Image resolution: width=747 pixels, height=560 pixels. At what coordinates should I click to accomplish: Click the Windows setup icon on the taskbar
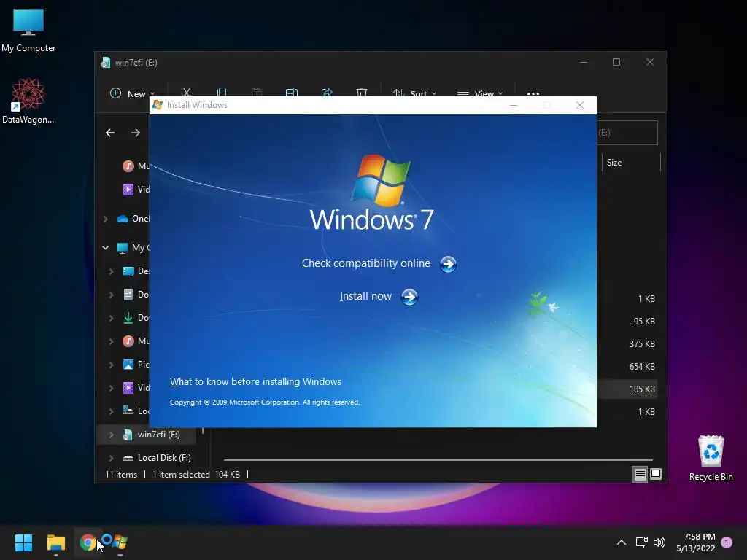pyautogui.click(x=120, y=542)
